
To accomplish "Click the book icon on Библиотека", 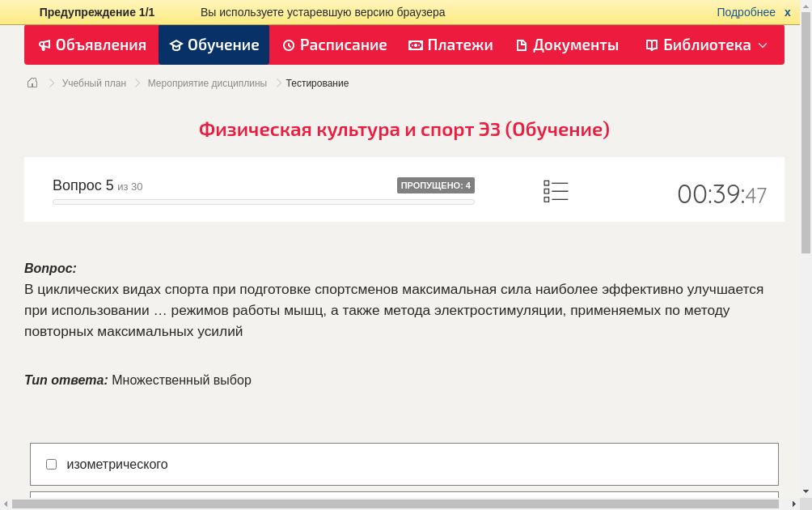I will point(651,45).
